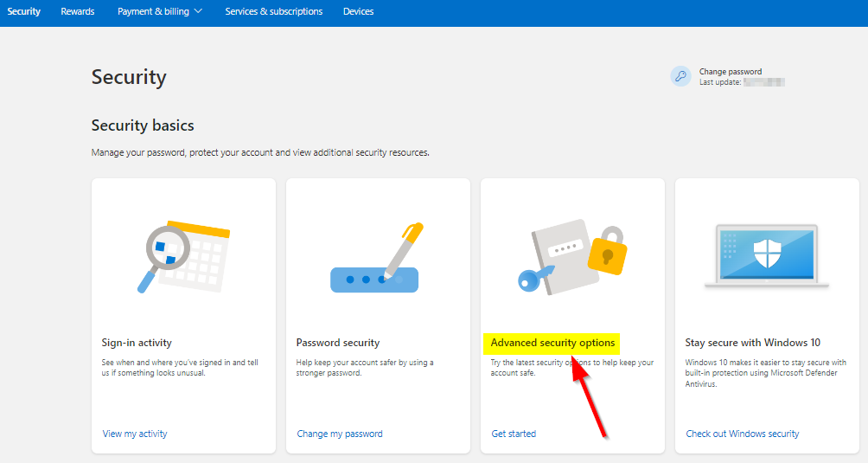Open the Security tab
The height and width of the screenshot is (463, 868).
click(x=24, y=11)
